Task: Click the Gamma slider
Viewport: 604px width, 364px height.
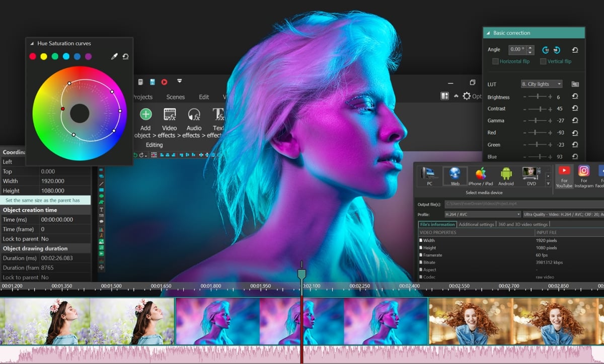Action: click(538, 121)
